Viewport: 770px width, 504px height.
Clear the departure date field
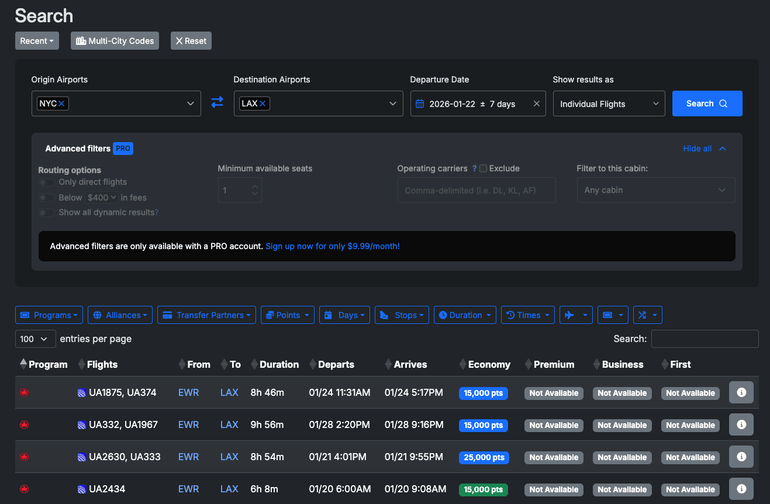click(x=536, y=103)
